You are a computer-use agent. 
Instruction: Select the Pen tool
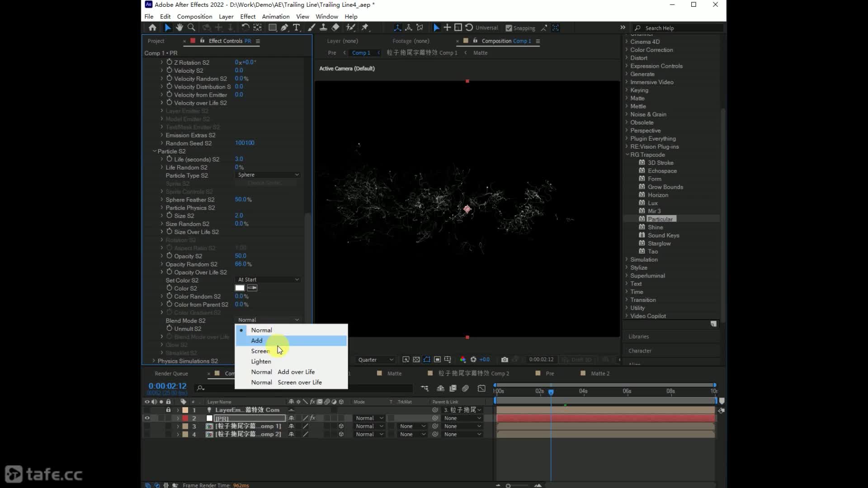coord(284,28)
